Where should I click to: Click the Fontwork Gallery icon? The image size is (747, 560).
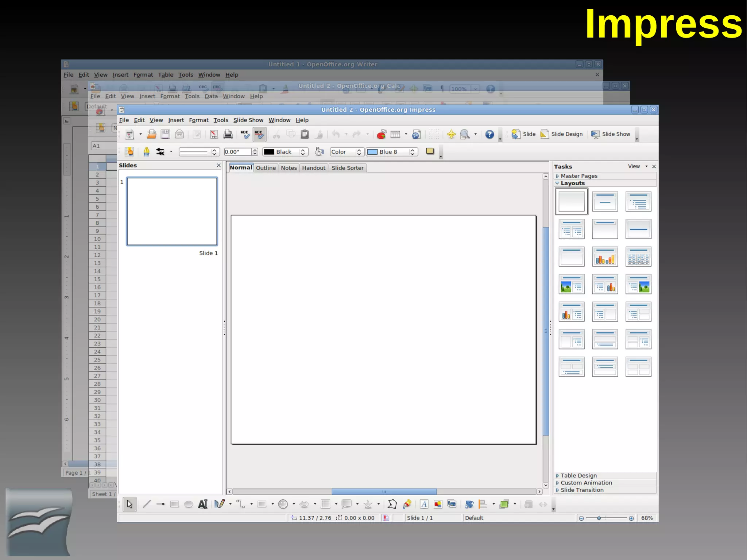[424, 504]
